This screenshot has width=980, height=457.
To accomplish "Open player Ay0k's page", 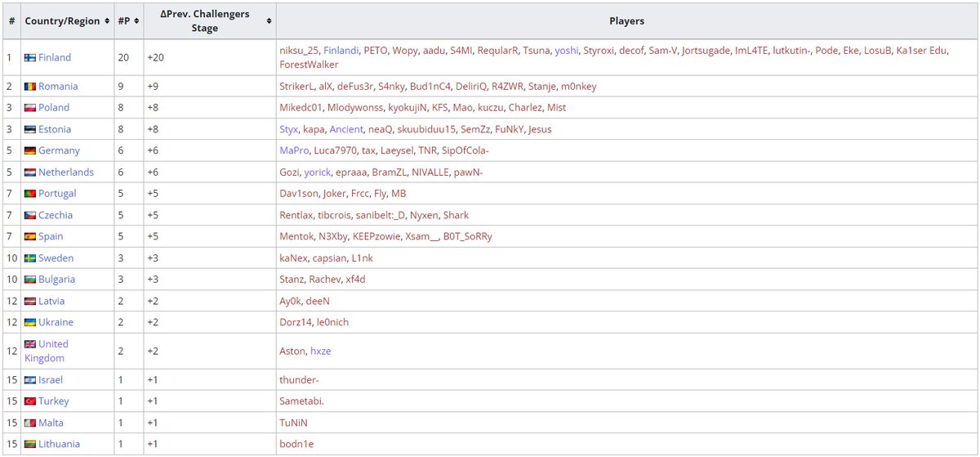I will (x=291, y=302).
